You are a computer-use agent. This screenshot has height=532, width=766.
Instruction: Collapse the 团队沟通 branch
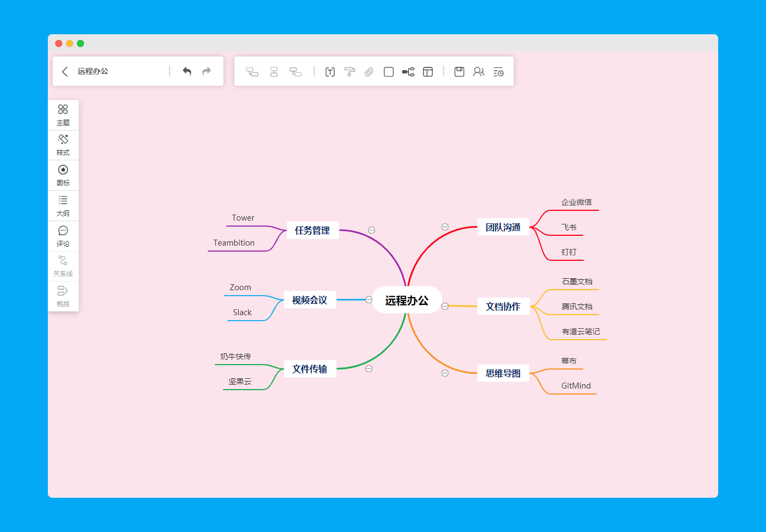445,227
